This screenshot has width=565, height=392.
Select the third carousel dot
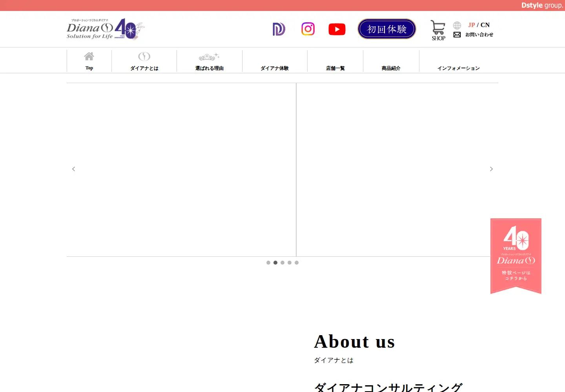[282, 263]
